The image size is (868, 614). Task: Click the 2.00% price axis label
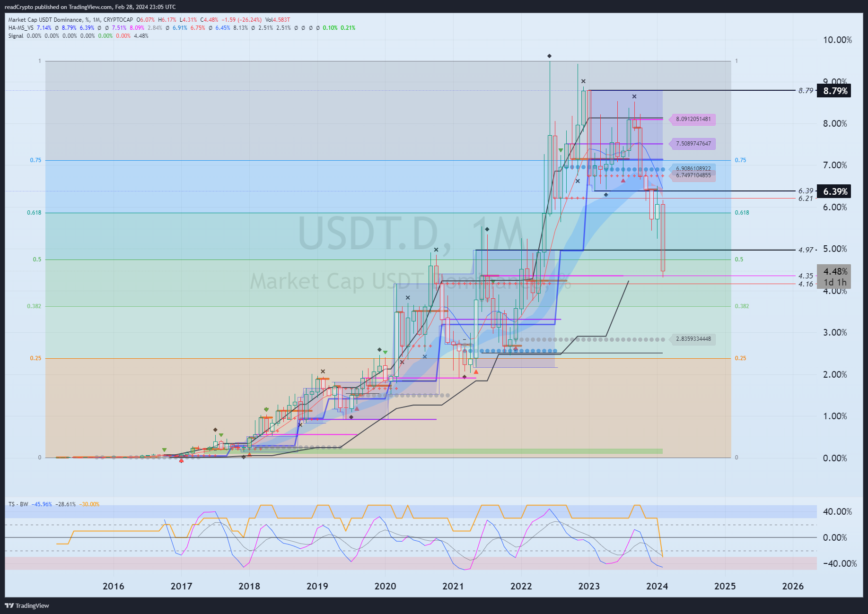point(835,374)
